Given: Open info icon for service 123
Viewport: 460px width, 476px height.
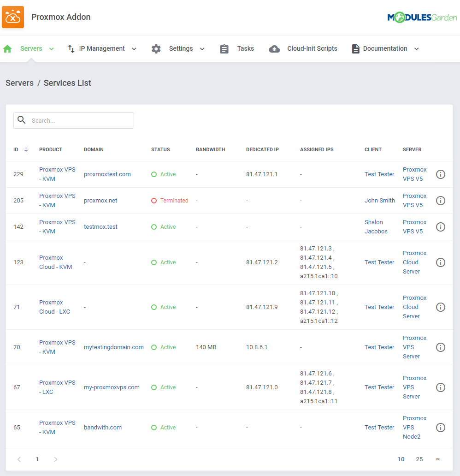Looking at the screenshot, I should [441, 262].
